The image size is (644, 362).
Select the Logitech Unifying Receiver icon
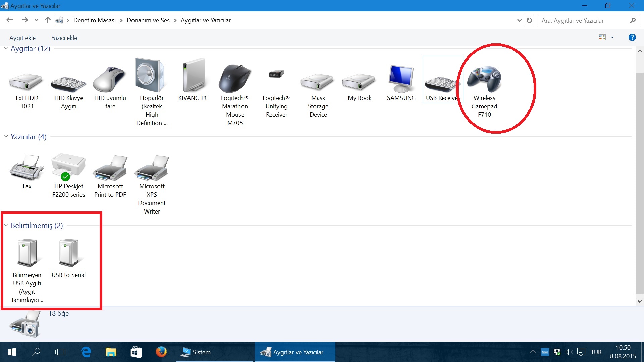click(x=276, y=74)
